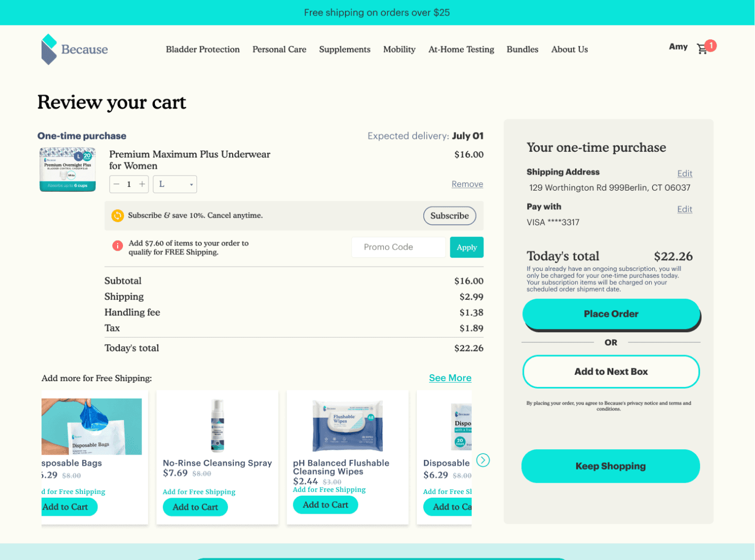Focus the Promo Code field
This screenshot has width=755, height=560.
[x=398, y=247]
